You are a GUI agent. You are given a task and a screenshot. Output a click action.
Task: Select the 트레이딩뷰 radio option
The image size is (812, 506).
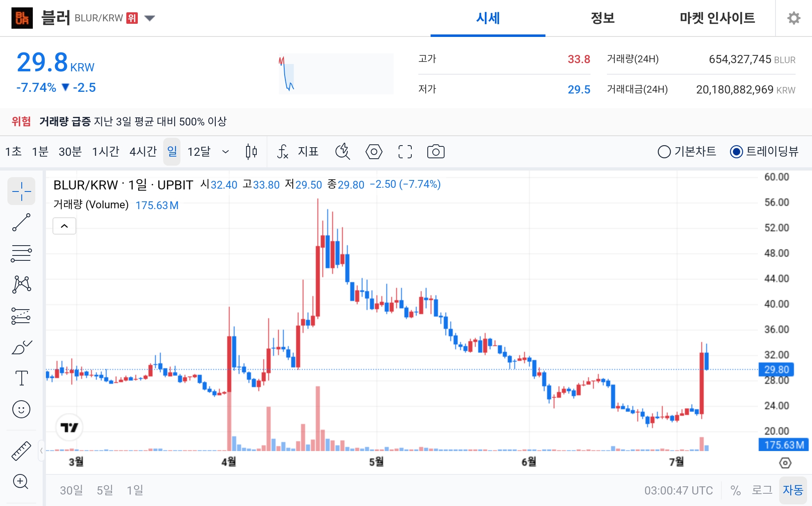(x=764, y=152)
